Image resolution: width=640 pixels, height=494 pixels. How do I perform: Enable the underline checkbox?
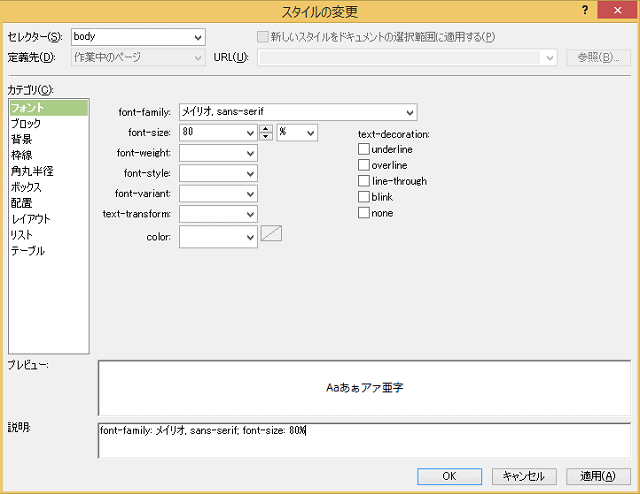pos(364,149)
